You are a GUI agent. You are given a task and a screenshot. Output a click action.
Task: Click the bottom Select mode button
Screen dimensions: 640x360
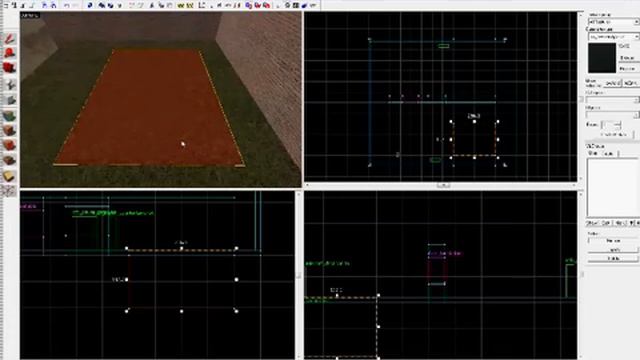click(x=613, y=259)
